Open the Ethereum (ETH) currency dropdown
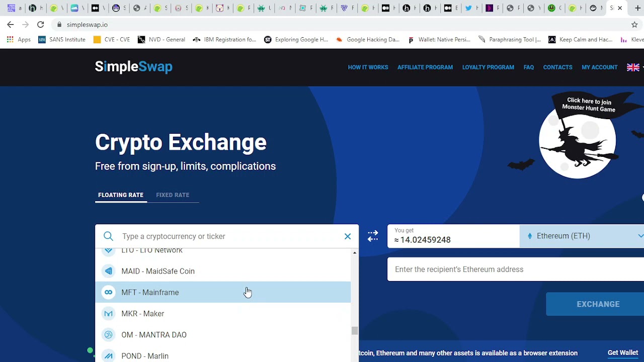The image size is (644, 362). pyautogui.click(x=582, y=236)
